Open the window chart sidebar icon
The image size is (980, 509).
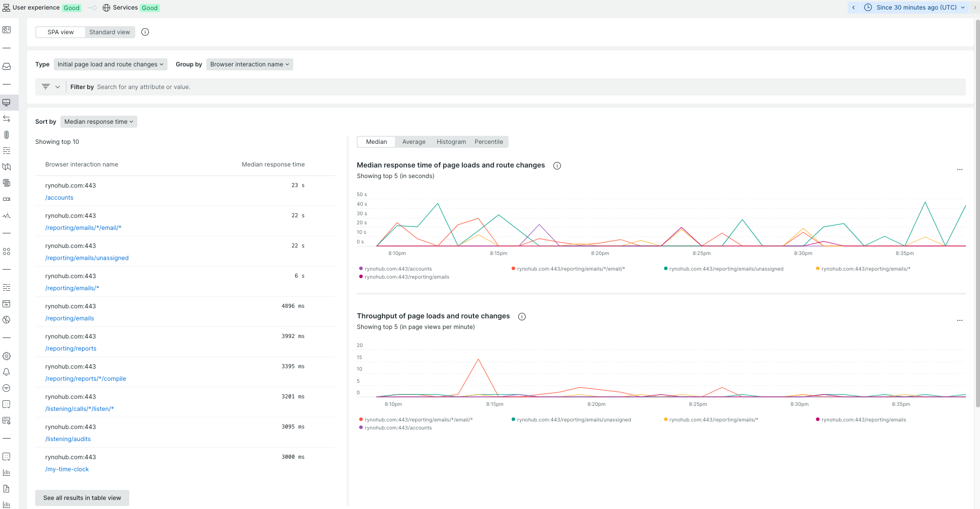(7, 304)
